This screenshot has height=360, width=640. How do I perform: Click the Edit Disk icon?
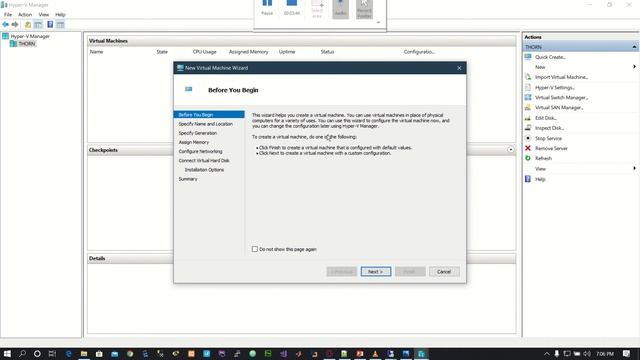528,118
